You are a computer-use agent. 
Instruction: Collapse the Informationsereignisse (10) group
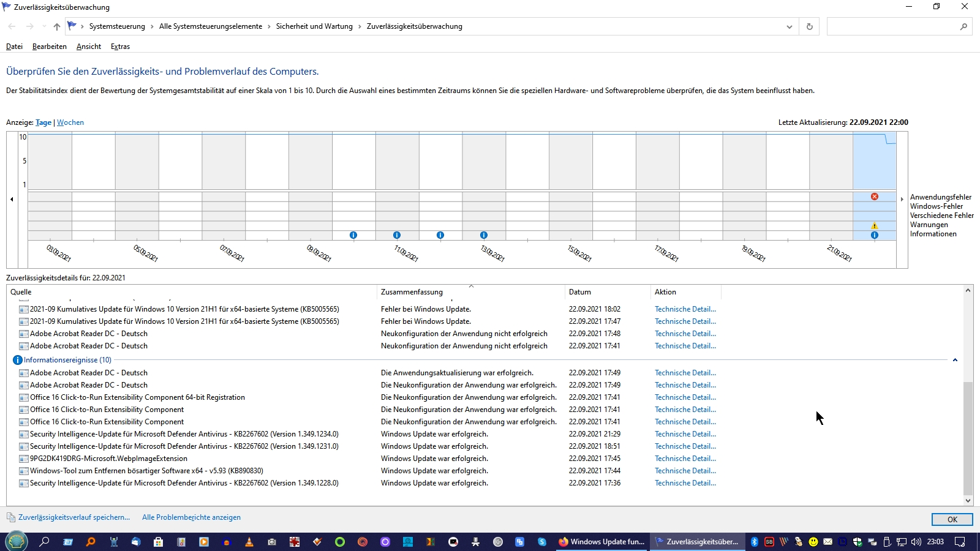[955, 360]
